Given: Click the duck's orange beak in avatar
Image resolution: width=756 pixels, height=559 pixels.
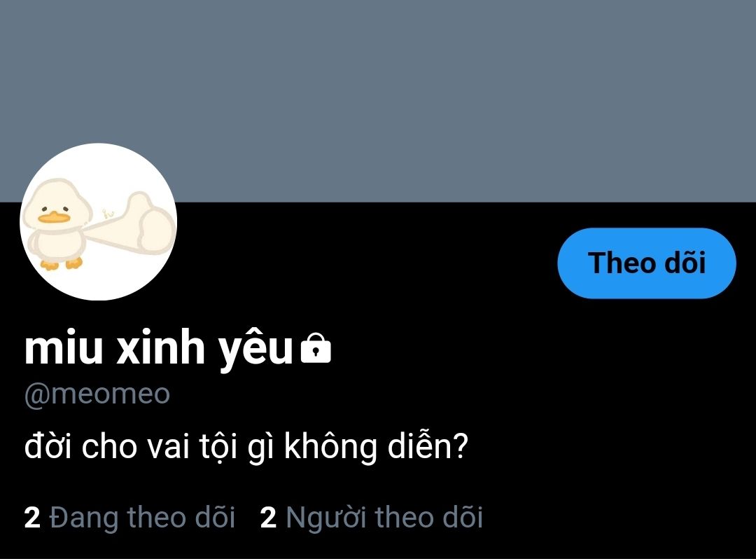Looking at the screenshot, I should point(54,218).
